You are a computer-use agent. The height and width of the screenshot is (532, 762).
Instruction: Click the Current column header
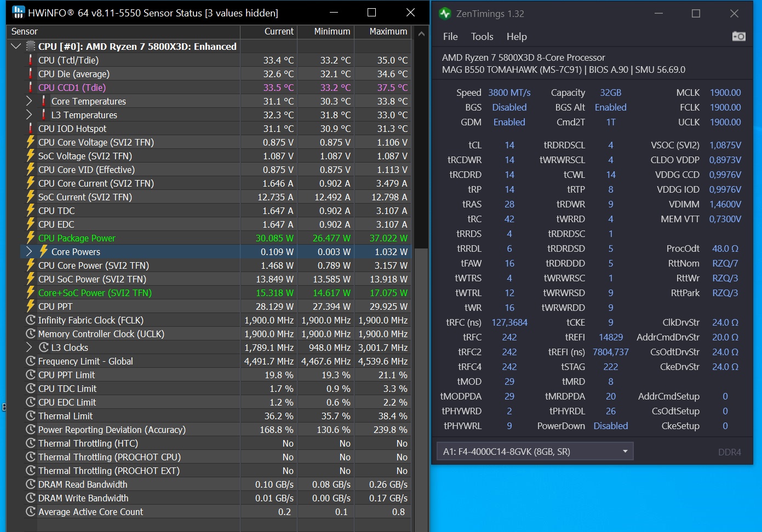pos(269,32)
